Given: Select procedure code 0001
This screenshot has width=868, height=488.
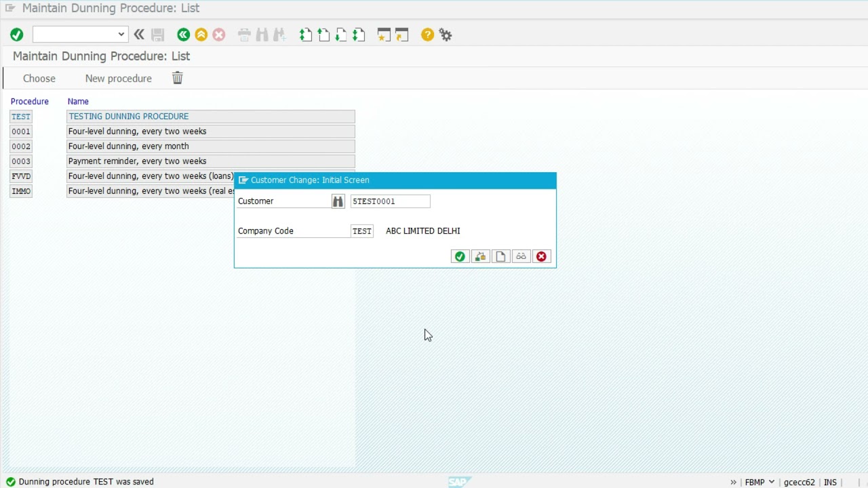Looking at the screenshot, I should 21,131.
